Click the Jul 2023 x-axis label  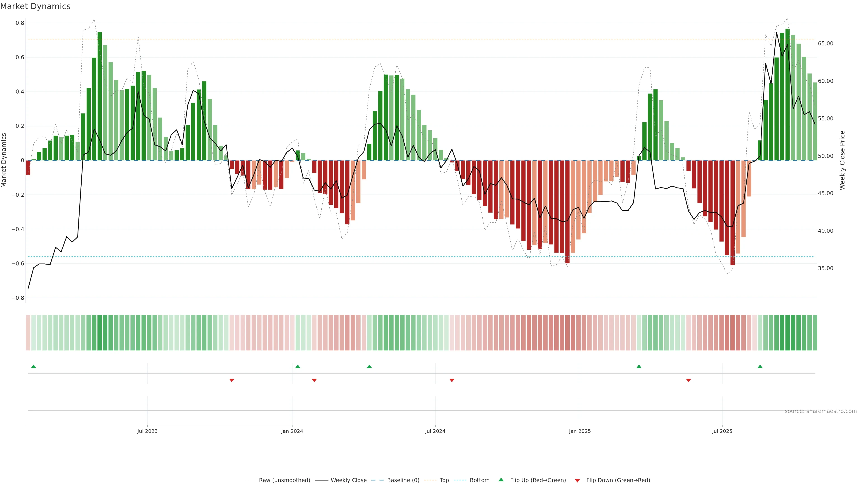147,432
